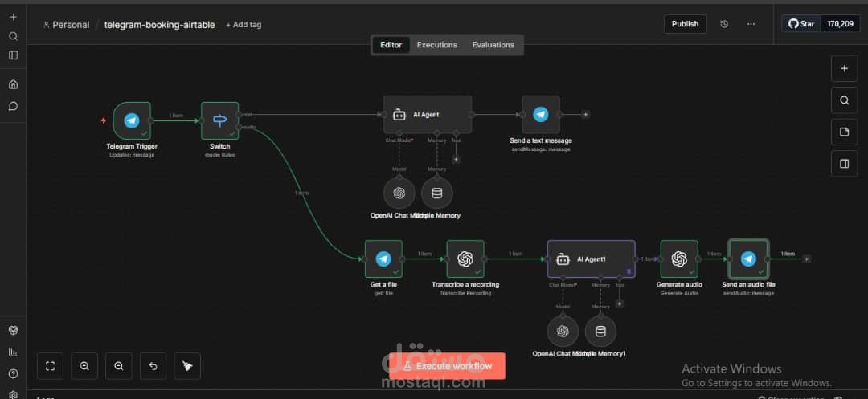This screenshot has width=868, height=399.
Task: Open the AI Agent1 node
Action: 592,259
